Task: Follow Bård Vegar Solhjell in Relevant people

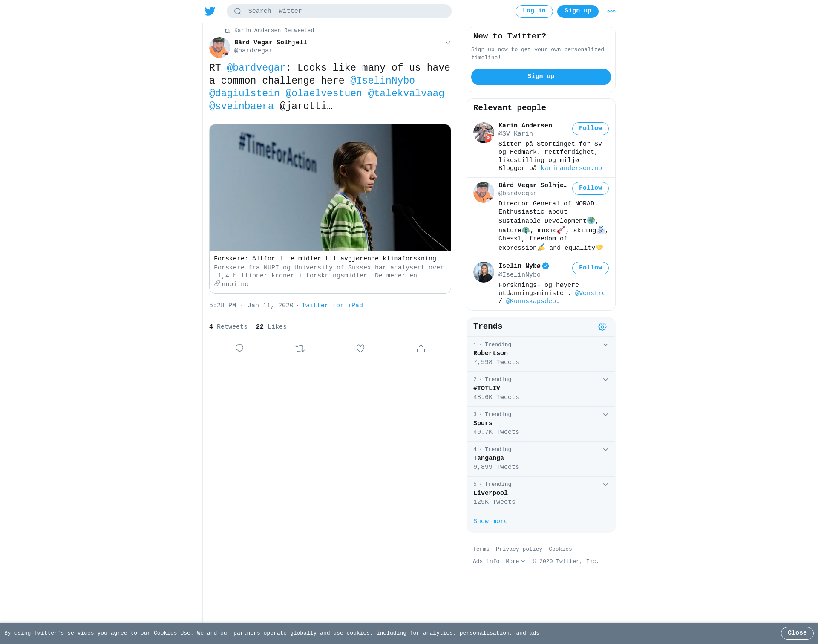Action: click(x=590, y=188)
